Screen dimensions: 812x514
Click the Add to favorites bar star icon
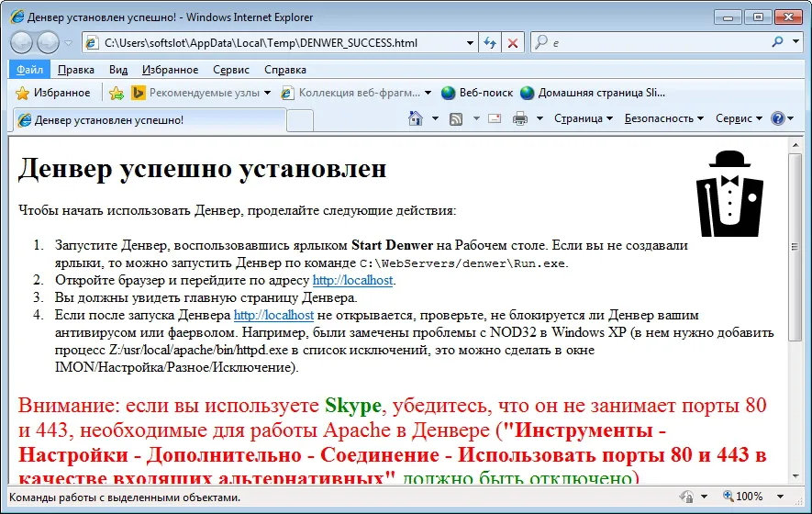point(117,93)
